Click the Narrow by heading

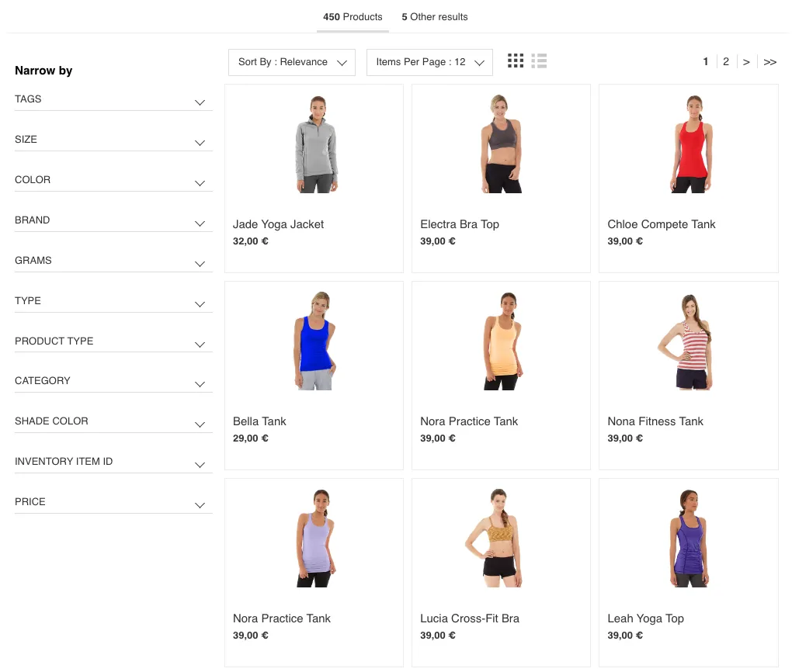[43, 71]
